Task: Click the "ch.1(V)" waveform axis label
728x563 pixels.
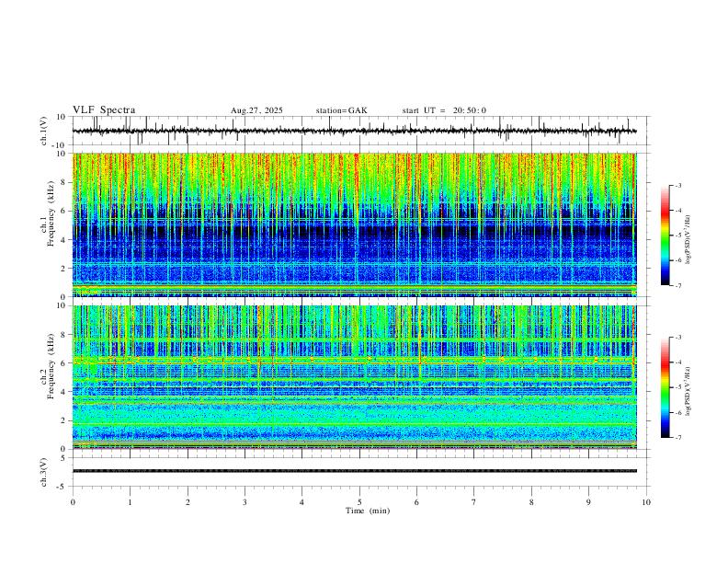Action: (44, 131)
